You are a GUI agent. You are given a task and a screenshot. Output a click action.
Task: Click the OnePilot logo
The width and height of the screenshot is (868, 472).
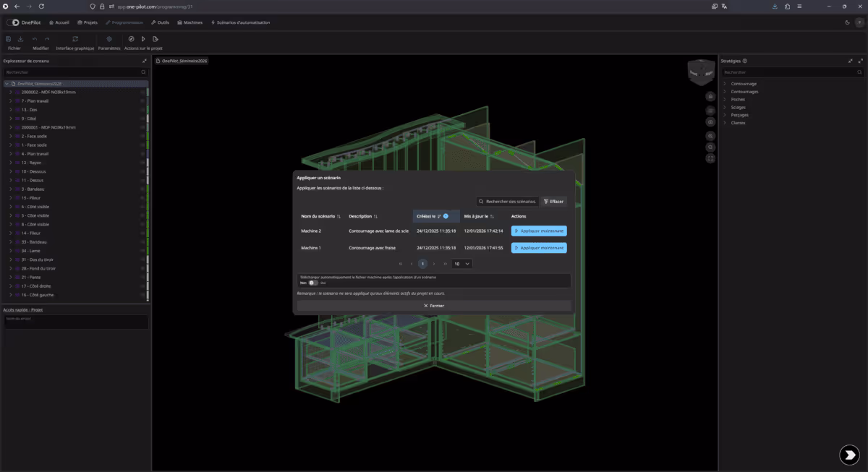click(x=22, y=22)
